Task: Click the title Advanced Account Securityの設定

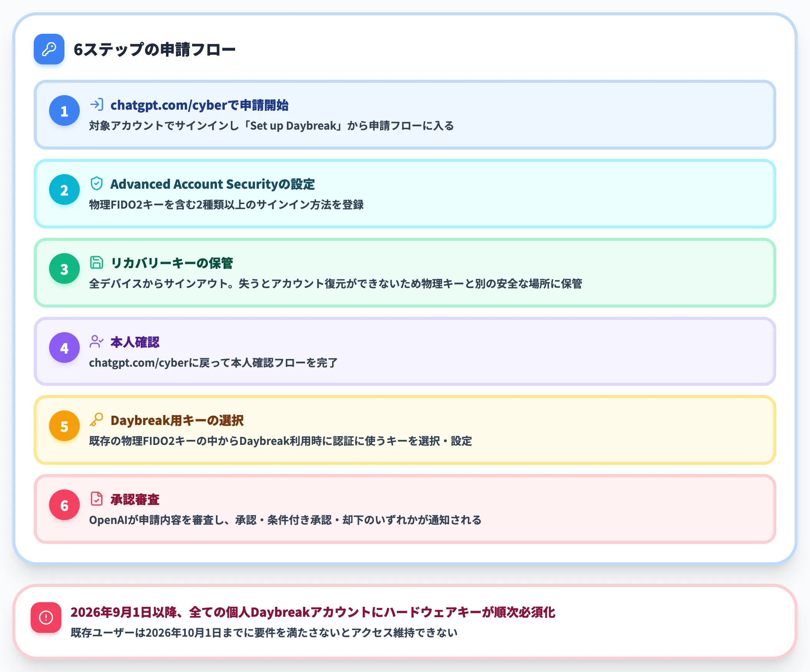Action: (212, 184)
